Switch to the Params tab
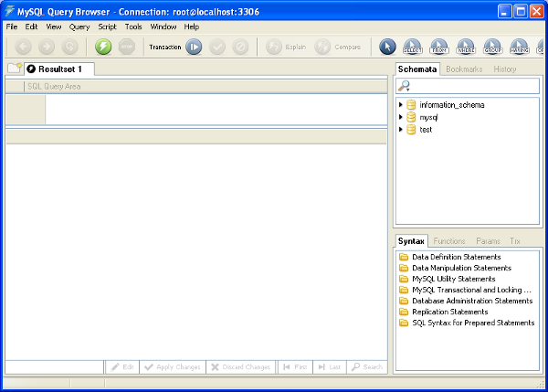 tap(488, 241)
